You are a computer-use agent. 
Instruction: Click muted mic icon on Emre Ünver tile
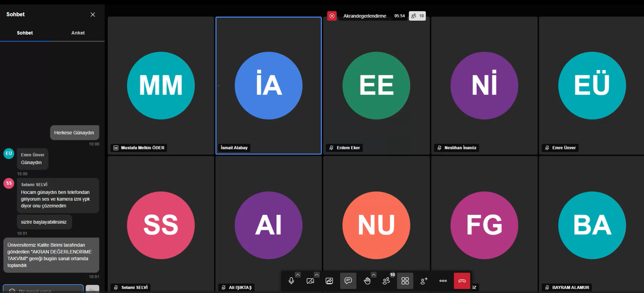tap(547, 148)
